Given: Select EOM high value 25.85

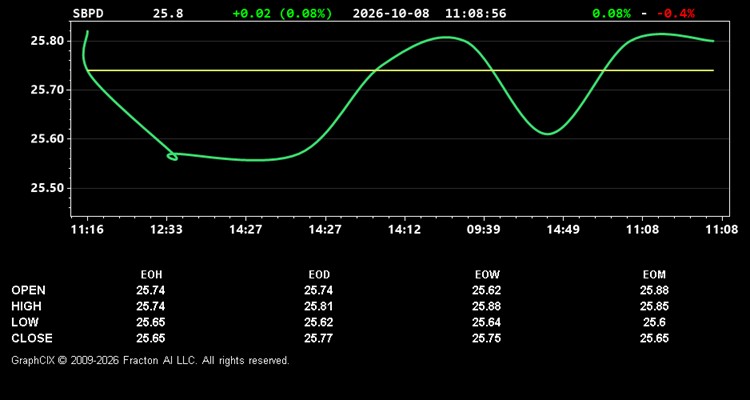Looking at the screenshot, I should 654,306.
